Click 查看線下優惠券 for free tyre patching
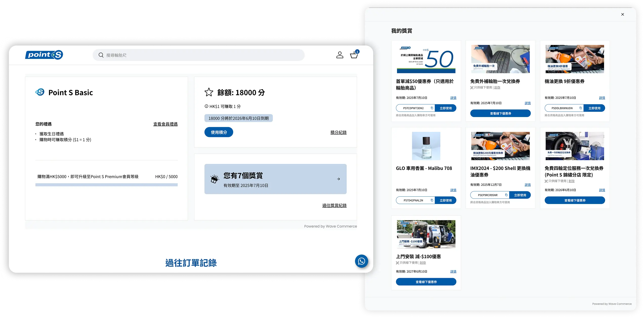This screenshot has width=644, height=318. coord(500,113)
